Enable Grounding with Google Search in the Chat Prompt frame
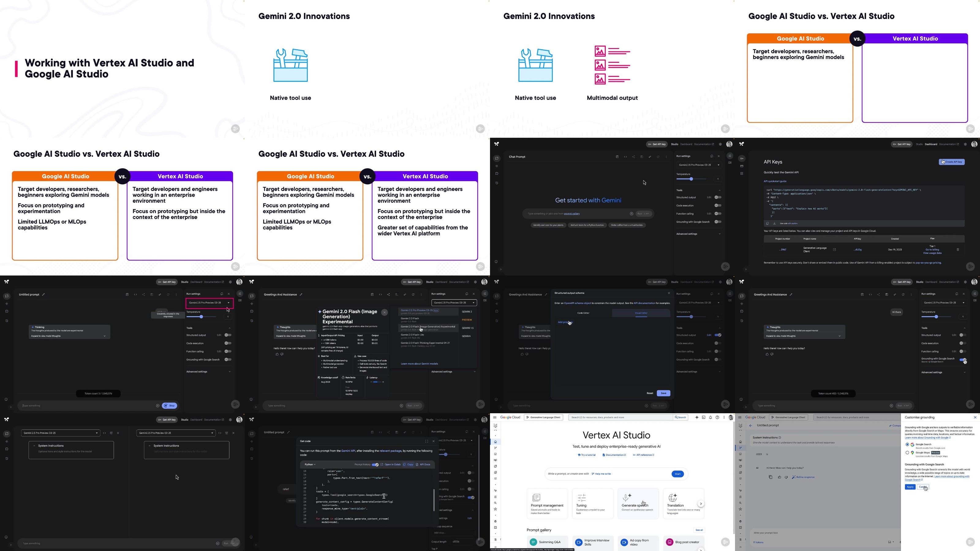980x551 pixels. [718, 222]
